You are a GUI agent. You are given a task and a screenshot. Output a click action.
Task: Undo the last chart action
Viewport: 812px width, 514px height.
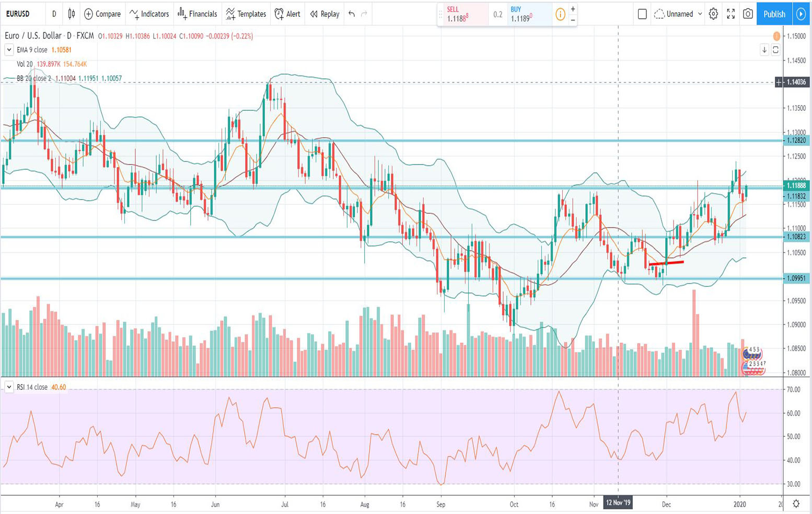352,14
